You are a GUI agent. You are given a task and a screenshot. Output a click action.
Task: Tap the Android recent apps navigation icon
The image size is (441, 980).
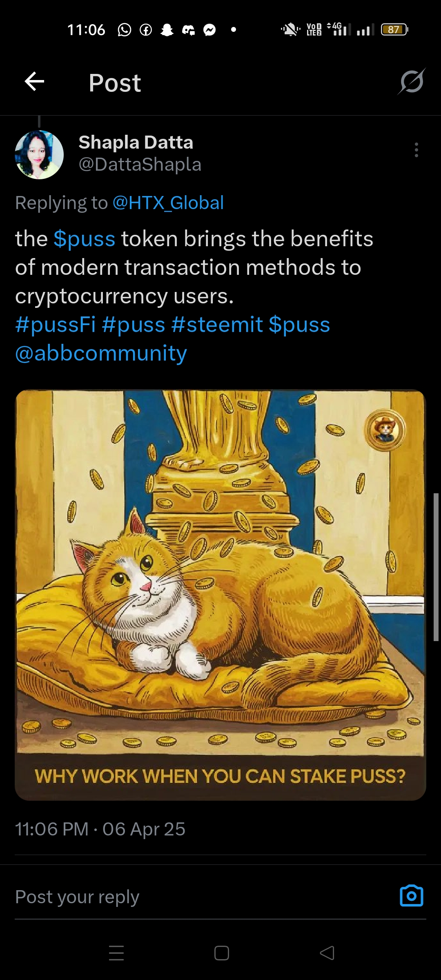pos(116,953)
